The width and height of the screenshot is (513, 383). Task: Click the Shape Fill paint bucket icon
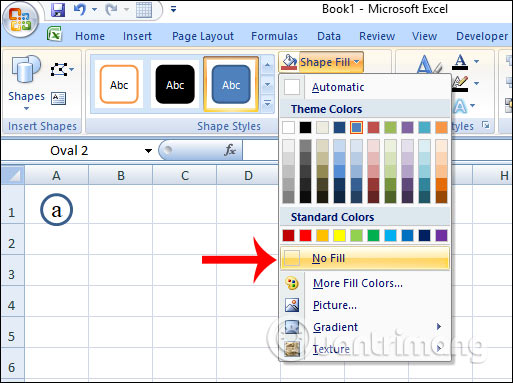(289, 62)
